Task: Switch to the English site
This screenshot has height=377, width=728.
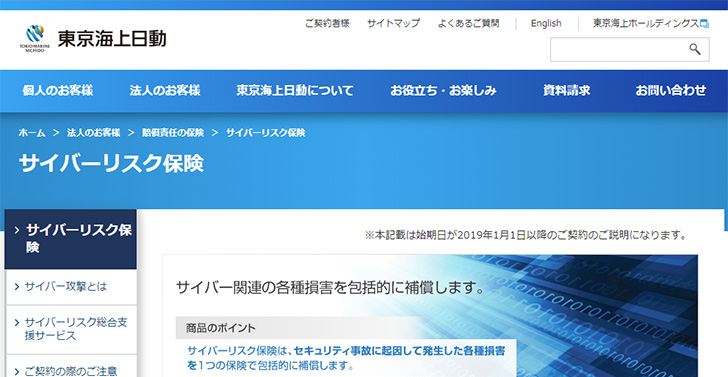Action: pos(546,23)
